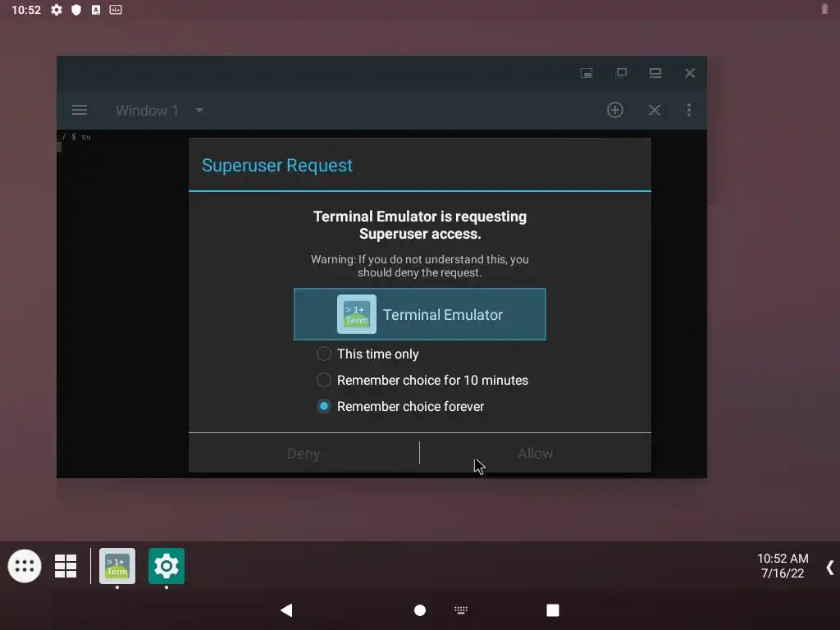Click the shield icon in status bar
The width and height of the screenshot is (840, 630).
tap(76, 10)
